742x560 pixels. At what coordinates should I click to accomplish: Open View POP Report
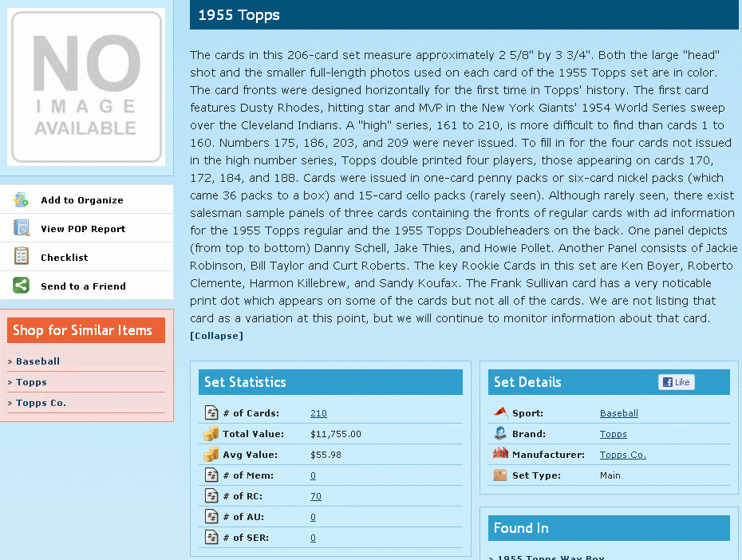click(x=83, y=229)
